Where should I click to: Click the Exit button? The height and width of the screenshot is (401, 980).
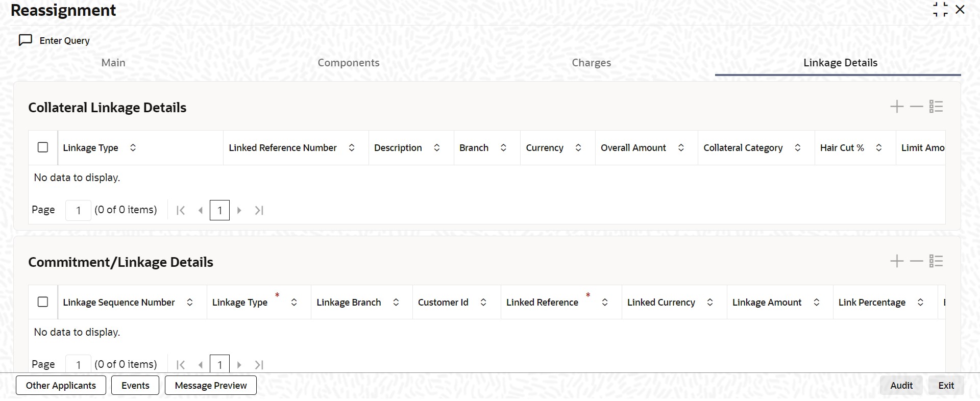tap(946, 385)
